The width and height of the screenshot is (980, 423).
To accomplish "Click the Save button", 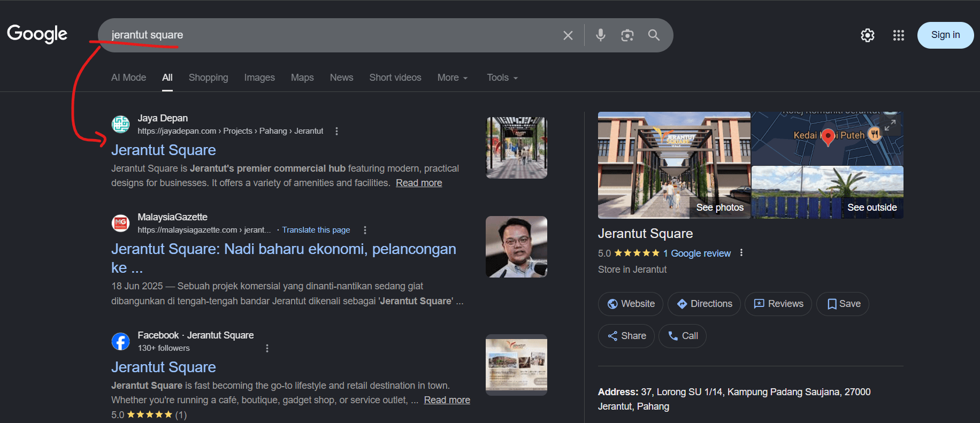I will pyautogui.click(x=843, y=304).
